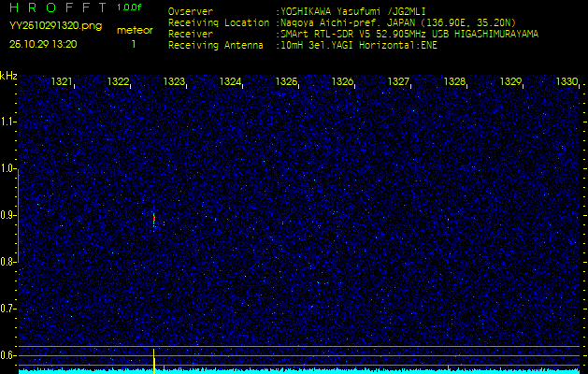Click the HROFFT title text
Image resolution: width=588 pixels, height=374 pixels.
[60, 7]
